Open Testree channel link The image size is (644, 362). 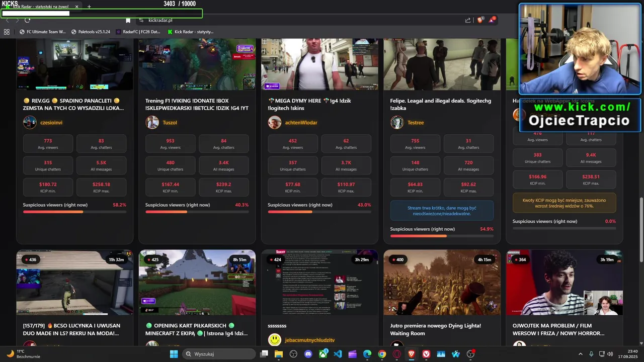pyautogui.click(x=416, y=122)
